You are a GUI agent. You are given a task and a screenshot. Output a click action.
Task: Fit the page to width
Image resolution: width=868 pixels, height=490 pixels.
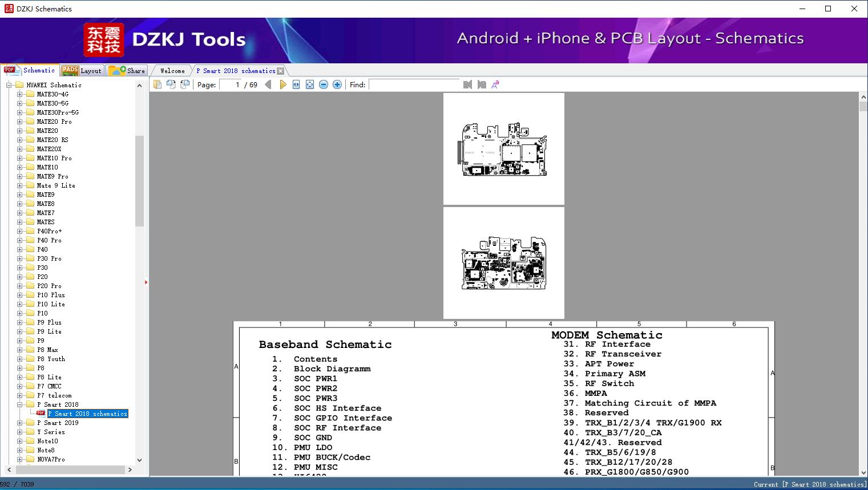(x=296, y=84)
